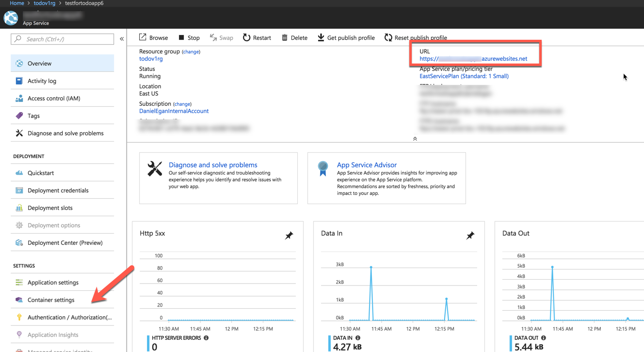Open Deployment slots
This screenshot has height=352, width=644.
(63, 208)
